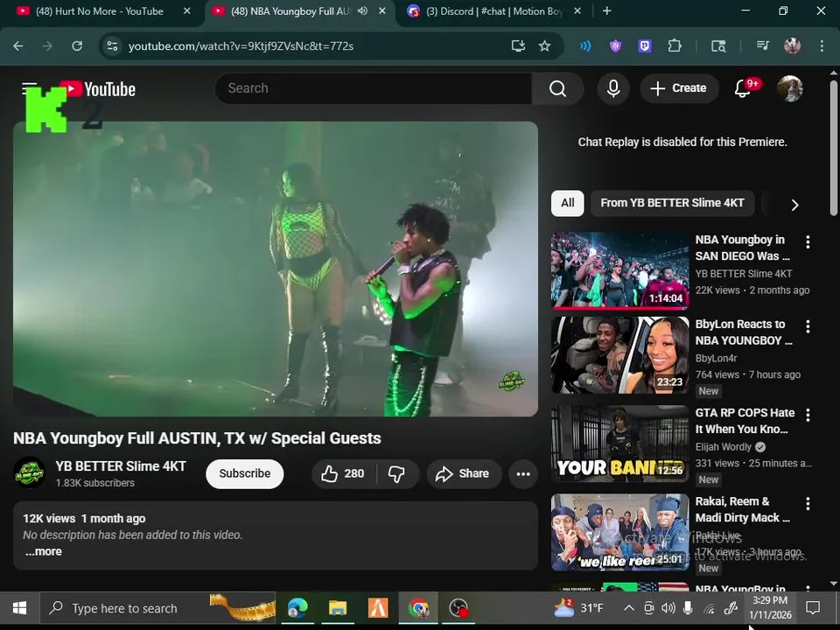Open a new browser tab
The image size is (840, 630).
point(607,11)
